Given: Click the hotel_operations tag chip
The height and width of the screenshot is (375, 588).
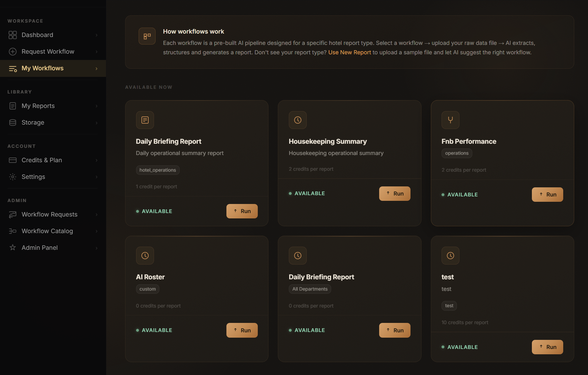Looking at the screenshot, I should tap(158, 170).
